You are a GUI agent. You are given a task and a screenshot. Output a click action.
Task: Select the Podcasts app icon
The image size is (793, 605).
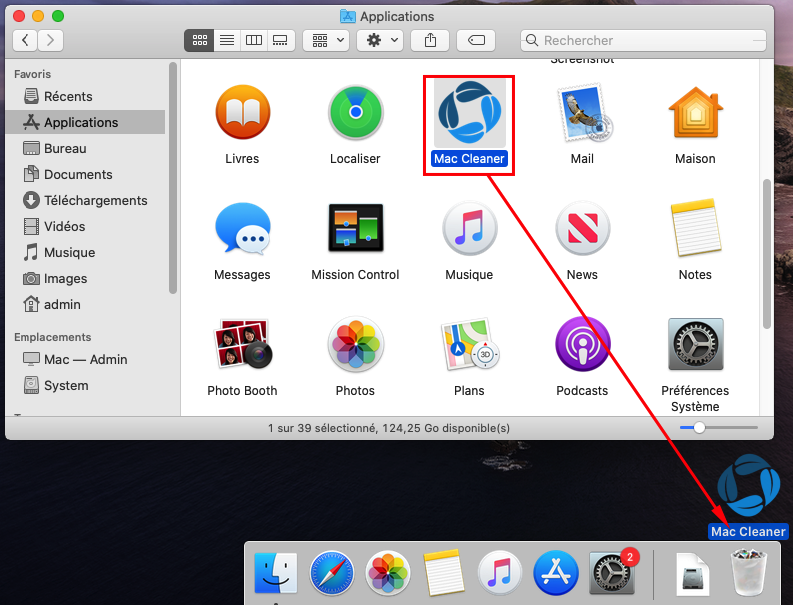[x=583, y=344]
